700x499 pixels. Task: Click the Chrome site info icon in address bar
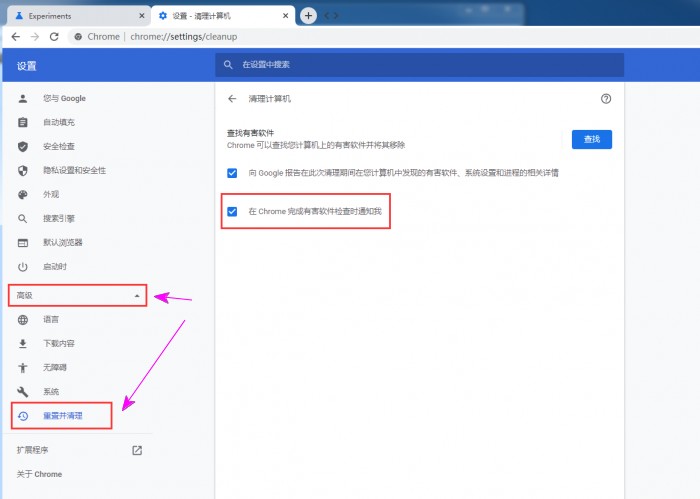coord(78,37)
